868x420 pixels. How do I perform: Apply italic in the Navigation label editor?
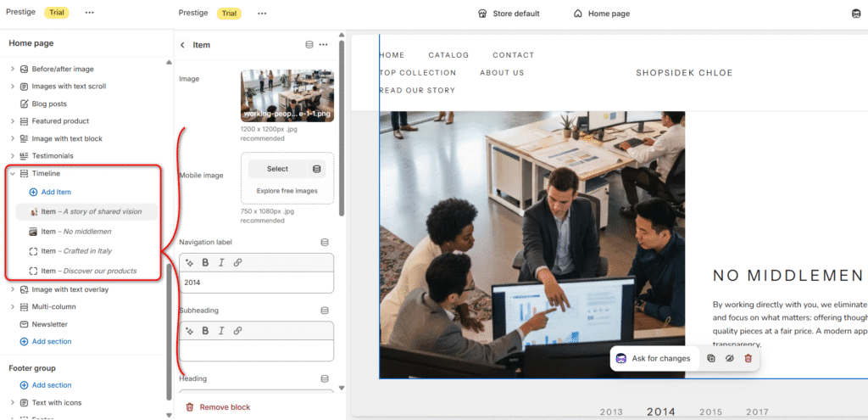point(221,263)
